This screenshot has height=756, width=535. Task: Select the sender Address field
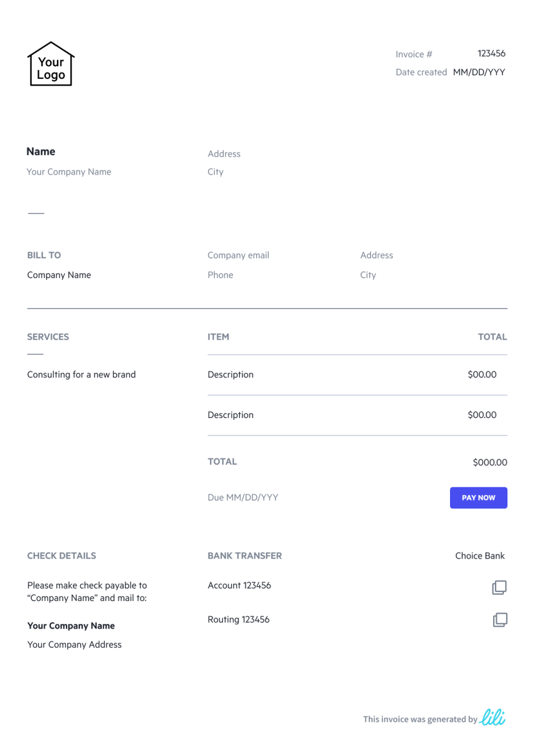click(x=224, y=154)
